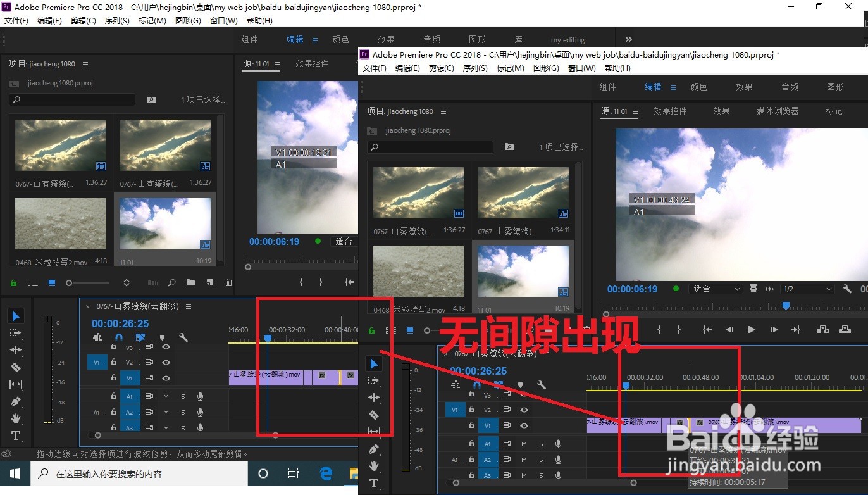The height and width of the screenshot is (495, 868).
Task: Select the Type tool in back window
Action: tap(16, 435)
